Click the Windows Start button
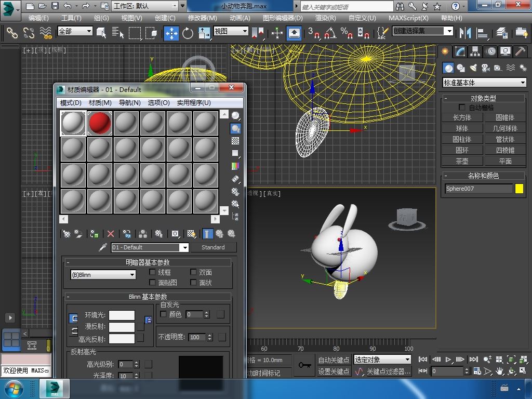This screenshot has width=532, height=399. pyautogui.click(x=14, y=388)
